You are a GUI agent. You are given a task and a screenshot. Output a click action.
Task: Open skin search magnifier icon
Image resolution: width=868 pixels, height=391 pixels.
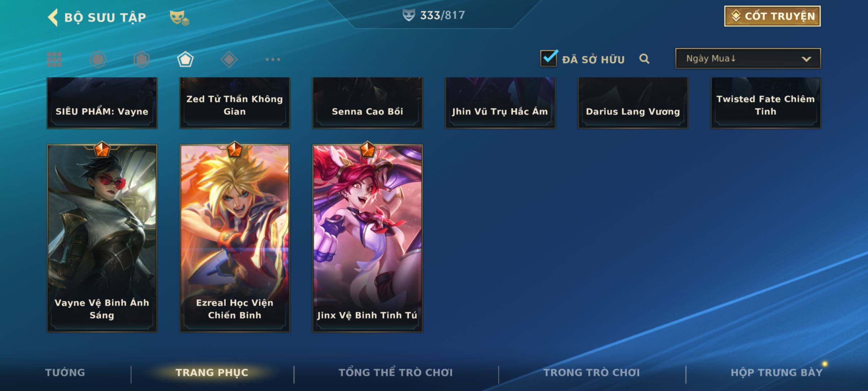pos(644,59)
